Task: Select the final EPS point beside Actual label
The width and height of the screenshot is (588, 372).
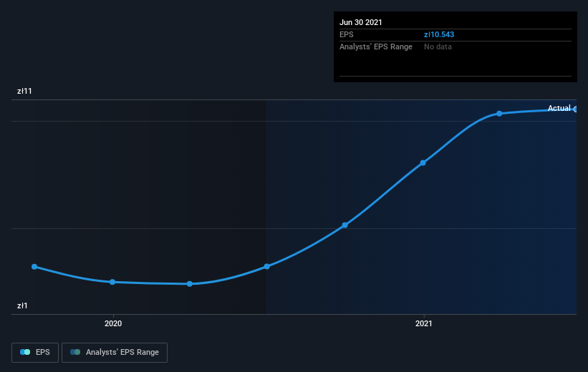Action: (x=576, y=109)
